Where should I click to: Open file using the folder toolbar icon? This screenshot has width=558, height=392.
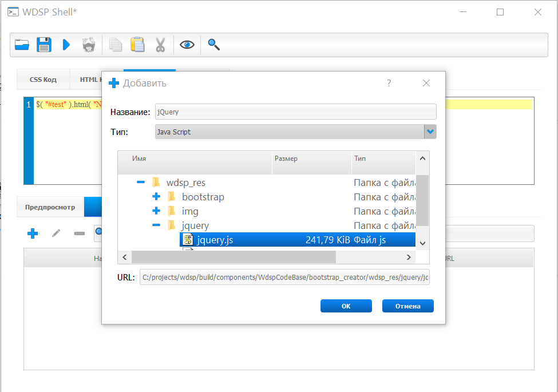pyautogui.click(x=22, y=45)
